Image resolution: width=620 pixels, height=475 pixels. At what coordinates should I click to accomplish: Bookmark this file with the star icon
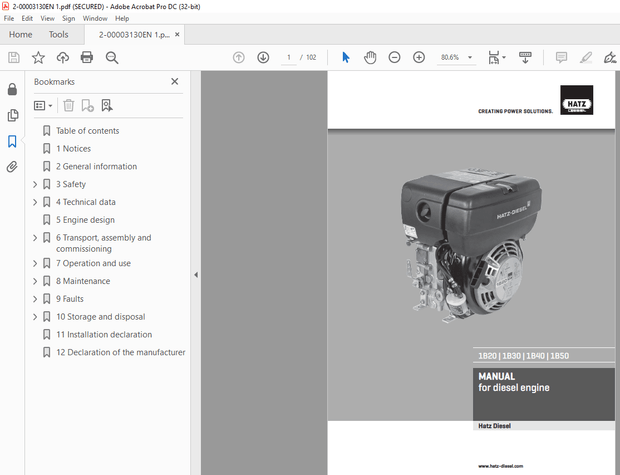(x=38, y=58)
